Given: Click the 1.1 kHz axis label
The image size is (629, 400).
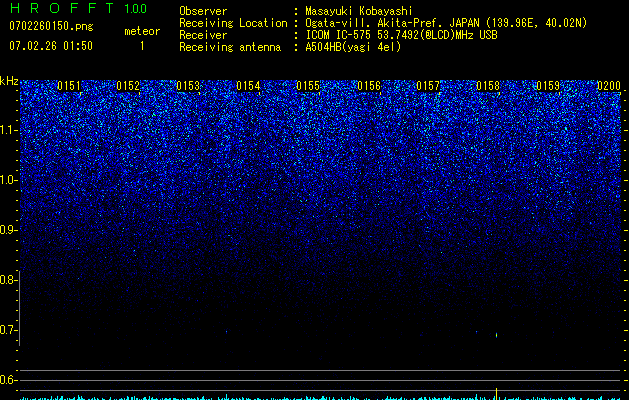Looking at the screenshot, I should pyautogui.click(x=8, y=130).
